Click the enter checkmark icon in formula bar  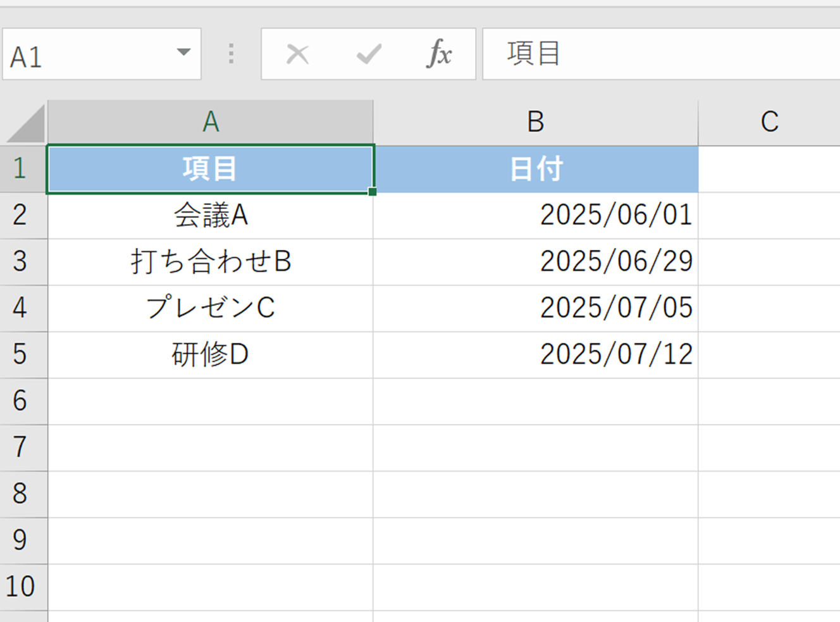click(x=369, y=54)
